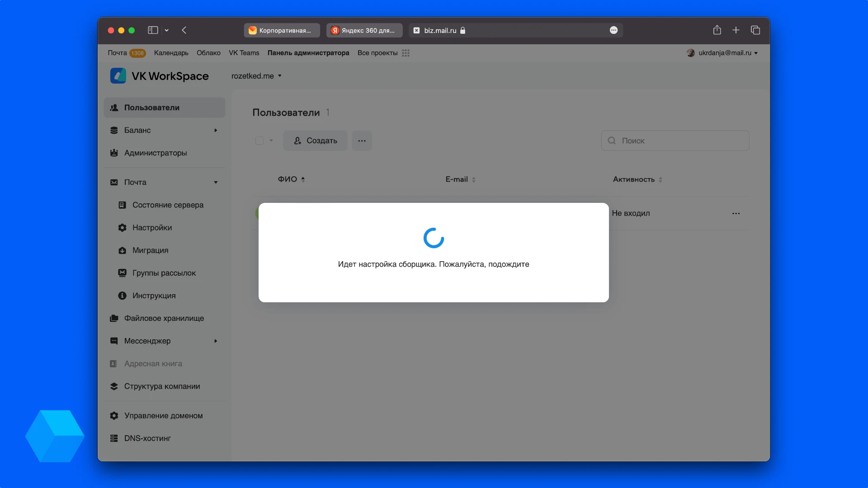Open Состояние сервера in the sidebar
The width and height of the screenshot is (868, 488).
168,205
